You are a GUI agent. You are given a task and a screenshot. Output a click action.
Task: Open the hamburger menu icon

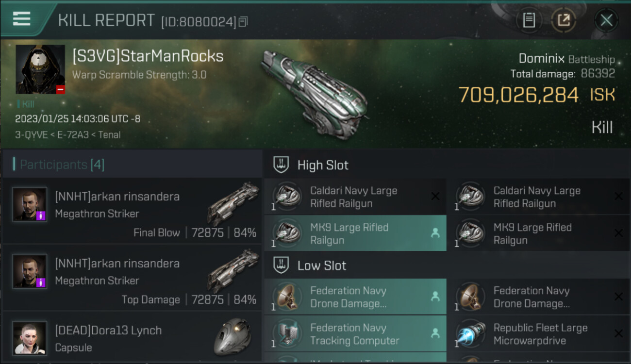[x=21, y=19]
